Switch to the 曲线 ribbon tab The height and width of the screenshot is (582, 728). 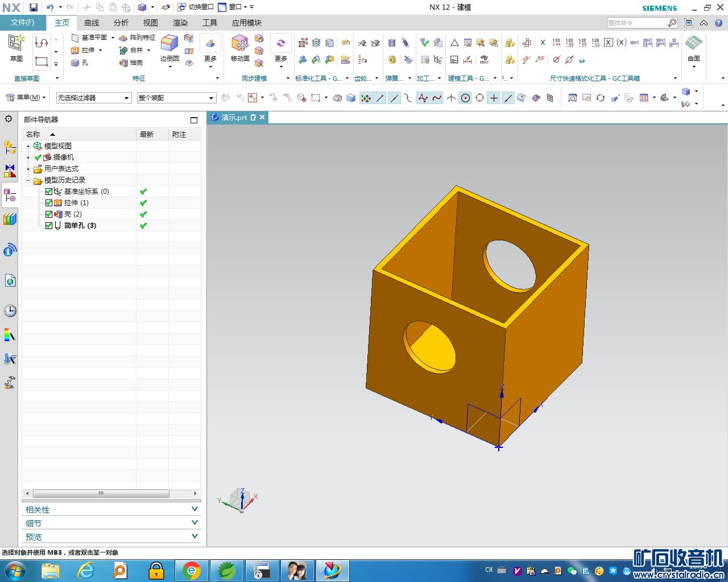click(x=92, y=23)
